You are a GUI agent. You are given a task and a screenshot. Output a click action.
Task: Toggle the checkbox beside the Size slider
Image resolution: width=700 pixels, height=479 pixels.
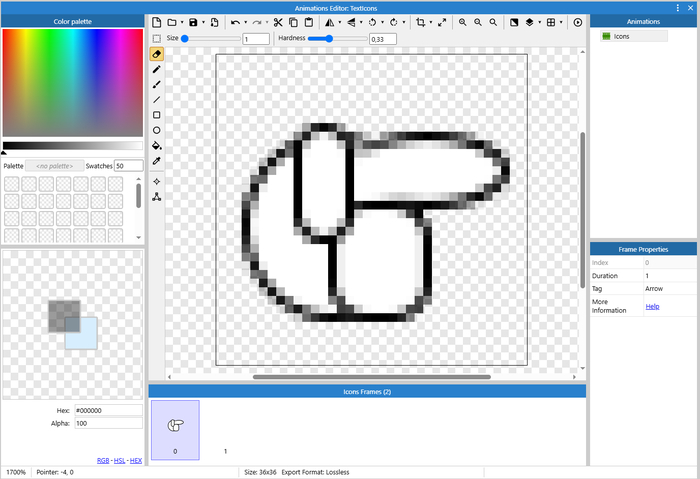tap(157, 38)
